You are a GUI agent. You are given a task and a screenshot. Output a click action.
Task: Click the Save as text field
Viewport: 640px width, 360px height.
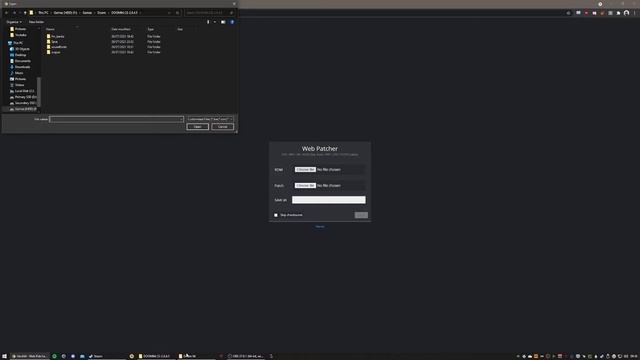[x=329, y=200]
